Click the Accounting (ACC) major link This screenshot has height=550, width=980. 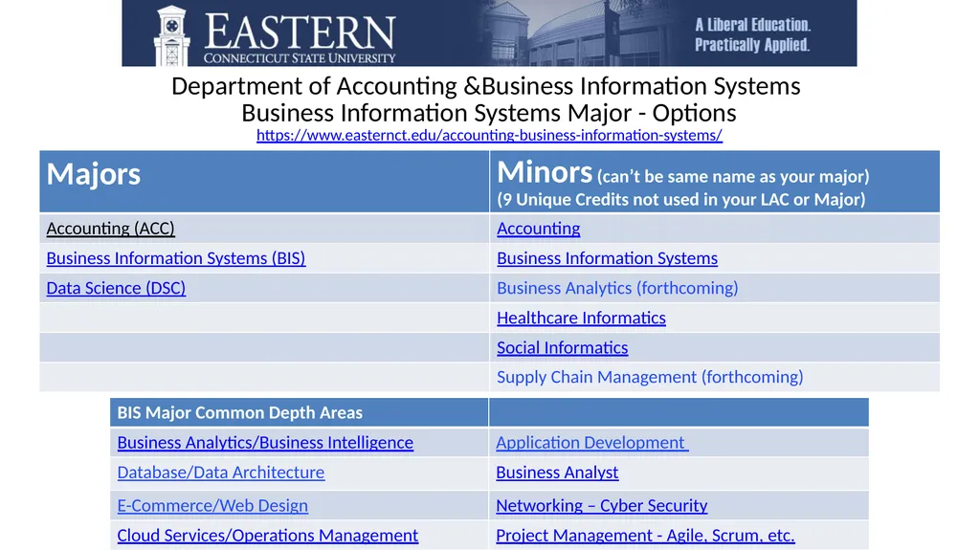click(x=111, y=228)
